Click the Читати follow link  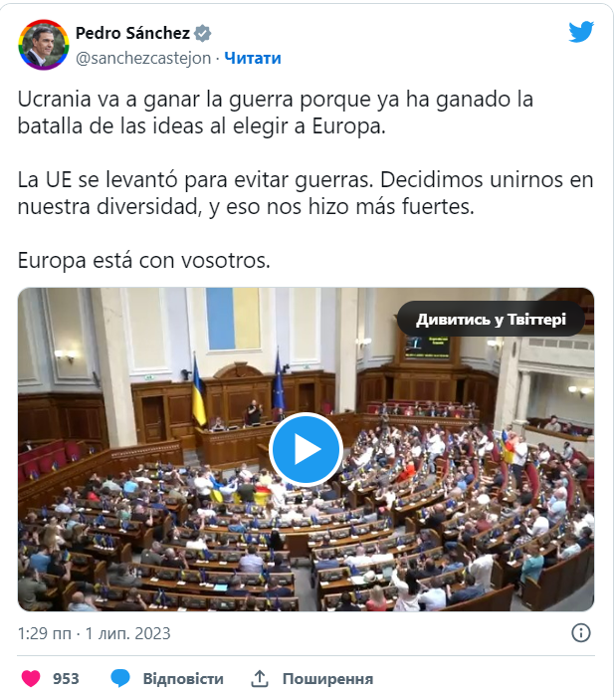(x=253, y=58)
